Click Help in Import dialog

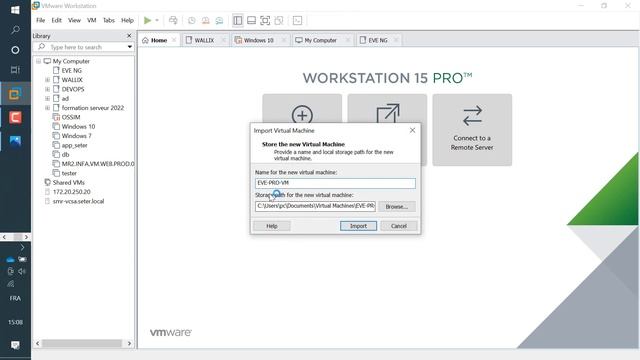tap(272, 226)
